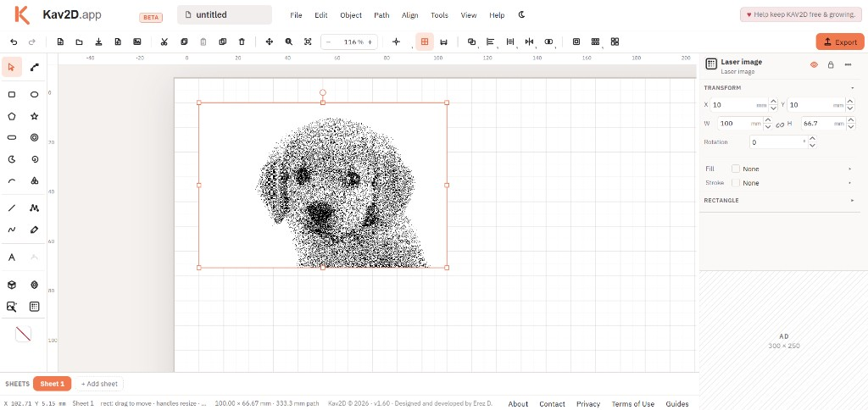
Task: Select the concentric ring shape tool
Action: 34,138
